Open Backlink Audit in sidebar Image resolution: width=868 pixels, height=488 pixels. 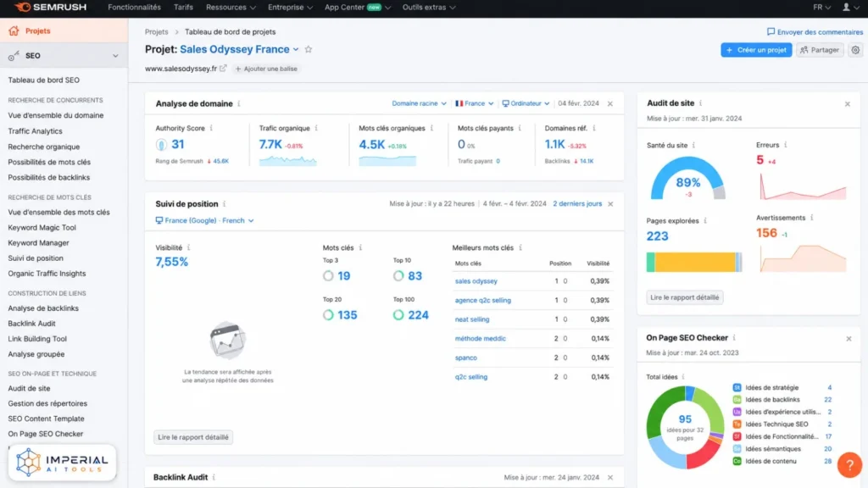(x=31, y=323)
